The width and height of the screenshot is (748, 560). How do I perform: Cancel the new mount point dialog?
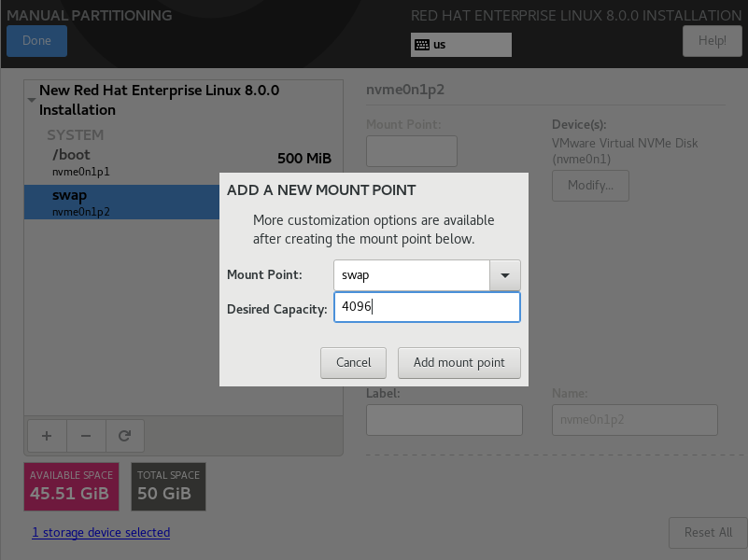[353, 363]
